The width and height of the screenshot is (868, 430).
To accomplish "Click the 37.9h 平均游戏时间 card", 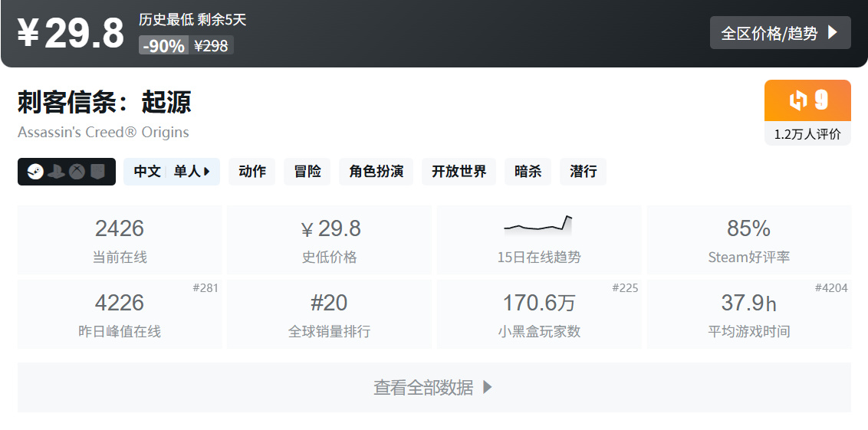I will click(749, 313).
